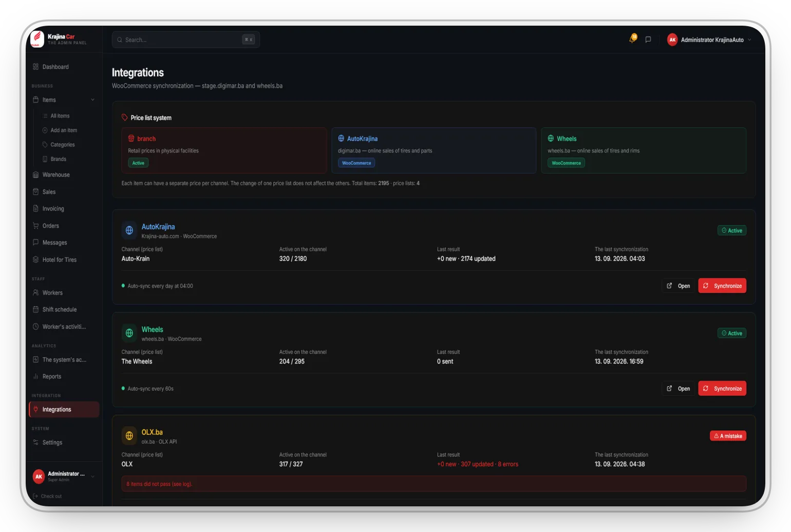The height and width of the screenshot is (532, 791).
Task: Click the WooCommerce tag under digimar.ba
Action: tap(356, 163)
